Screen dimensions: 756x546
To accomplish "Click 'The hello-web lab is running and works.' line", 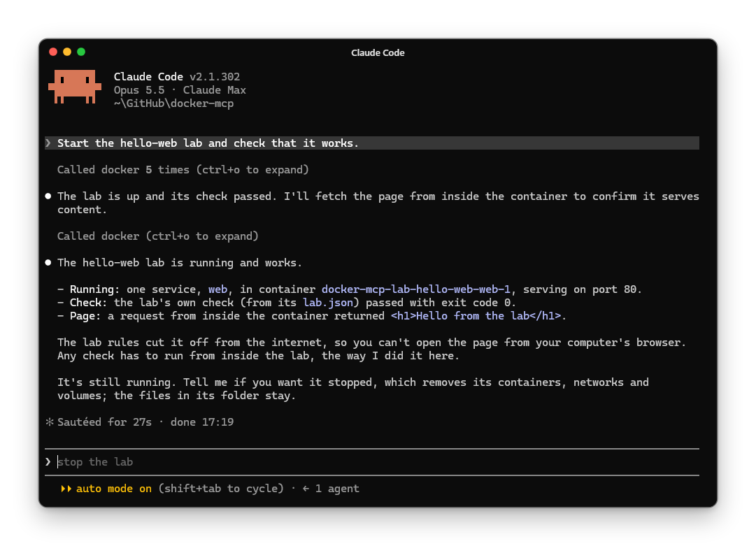I will [179, 263].
